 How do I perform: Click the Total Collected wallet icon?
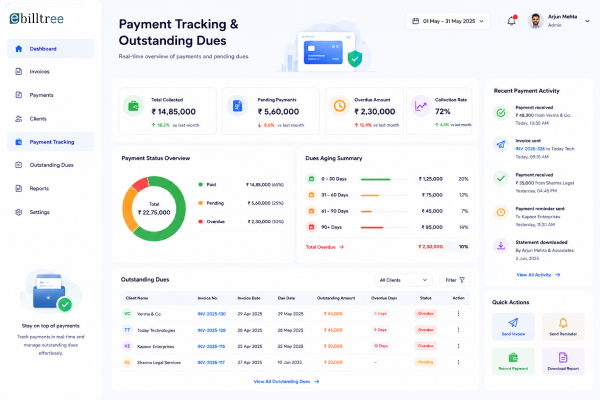point(133,106)
